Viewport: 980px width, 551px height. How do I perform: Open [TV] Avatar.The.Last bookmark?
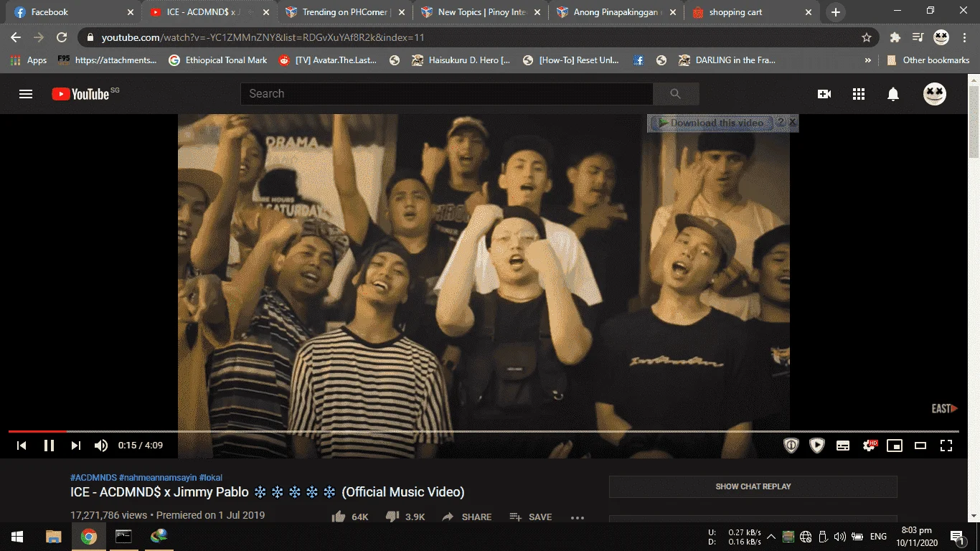click(x=328, y=60)
